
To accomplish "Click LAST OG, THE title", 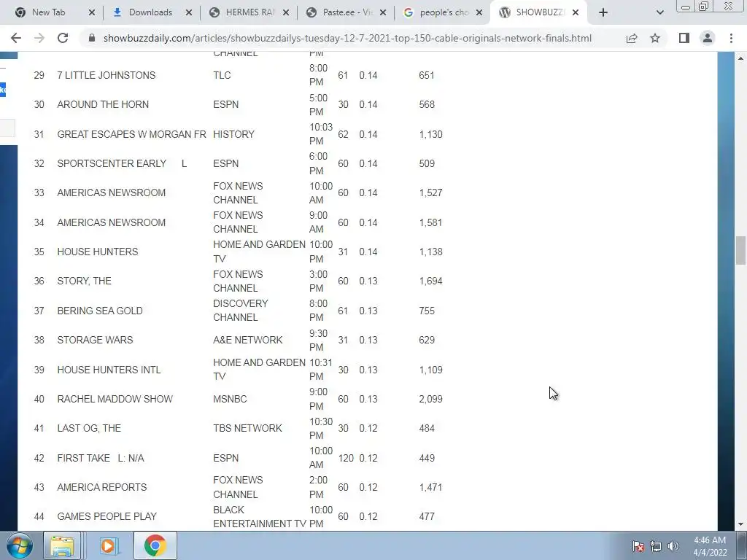I will (x=89, y=428).
